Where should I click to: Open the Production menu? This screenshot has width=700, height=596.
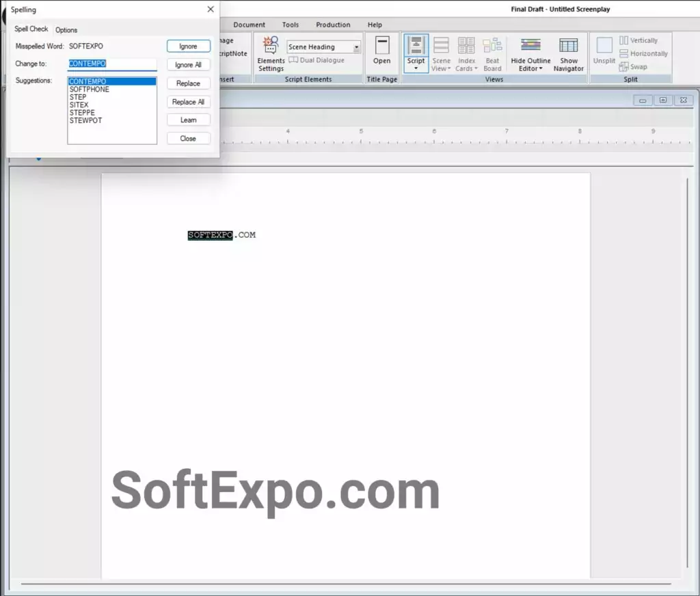[x=333, y=24]
